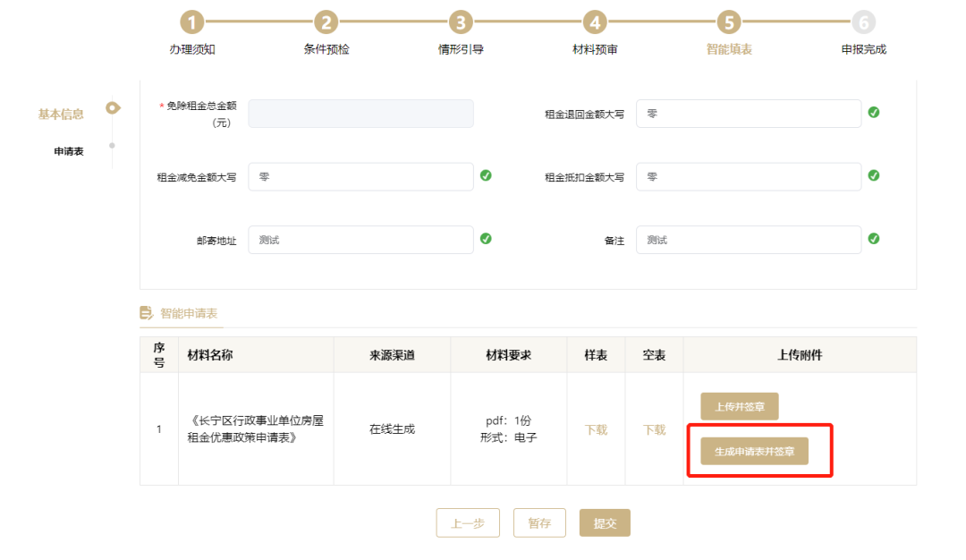Image resolution: width=966 pixels, height=560 pixels.
Task: Click green checkmark beside 租金退回金额大写
Action: [x=874, y=113]
